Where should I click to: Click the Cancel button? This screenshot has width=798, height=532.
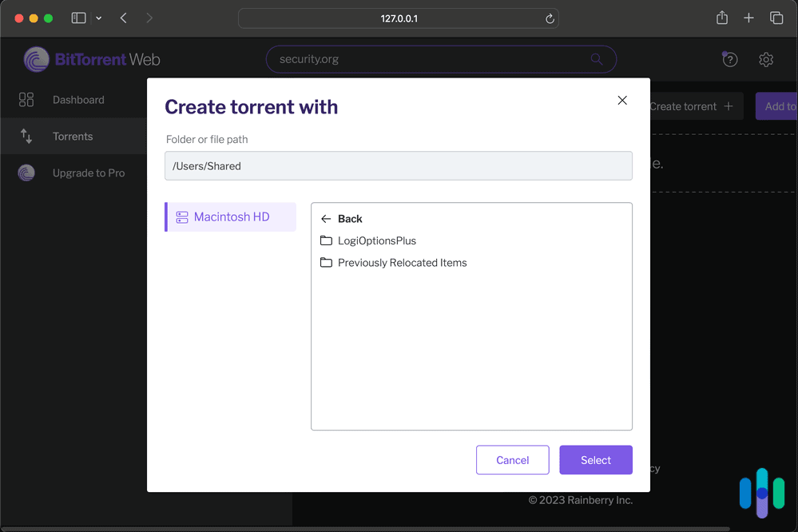512,459
